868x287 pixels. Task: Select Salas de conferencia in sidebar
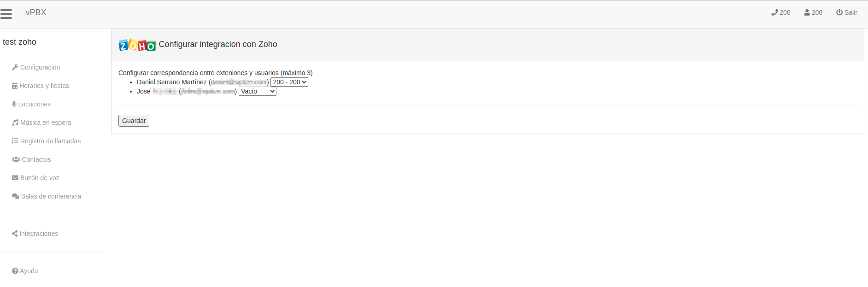tap(47, 196)
